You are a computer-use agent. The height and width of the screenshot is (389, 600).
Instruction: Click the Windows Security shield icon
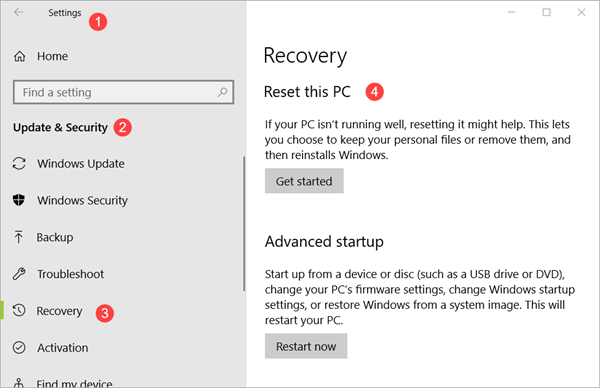click(19, 200)
